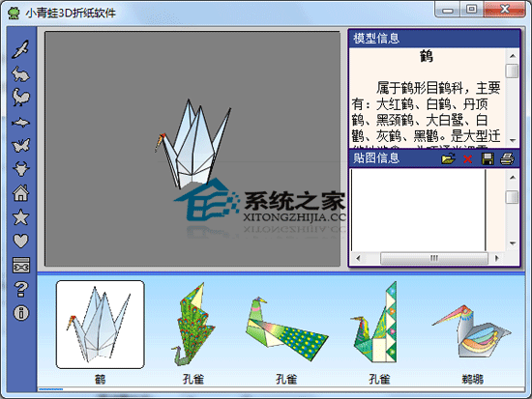This screenshot has width=532, height=399.
Task: Maximize the 小青蛙3D折纸软件 window
Action: pos(471,10)
